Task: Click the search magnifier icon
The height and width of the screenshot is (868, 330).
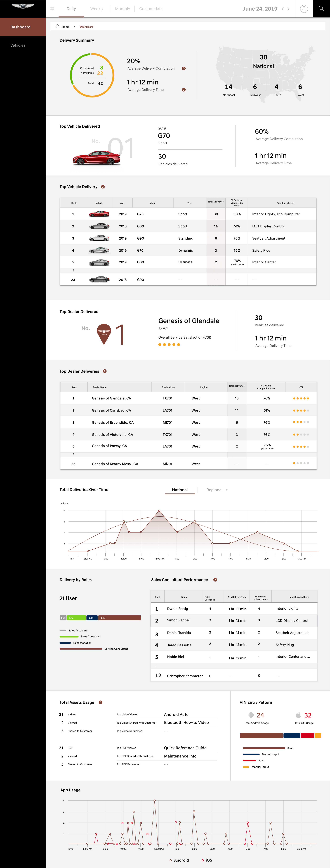Action: [321, 9]
